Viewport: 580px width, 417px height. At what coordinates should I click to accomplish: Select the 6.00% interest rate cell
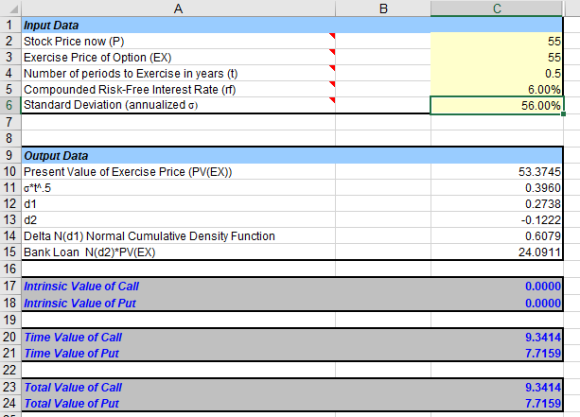(x=497, y=90)
